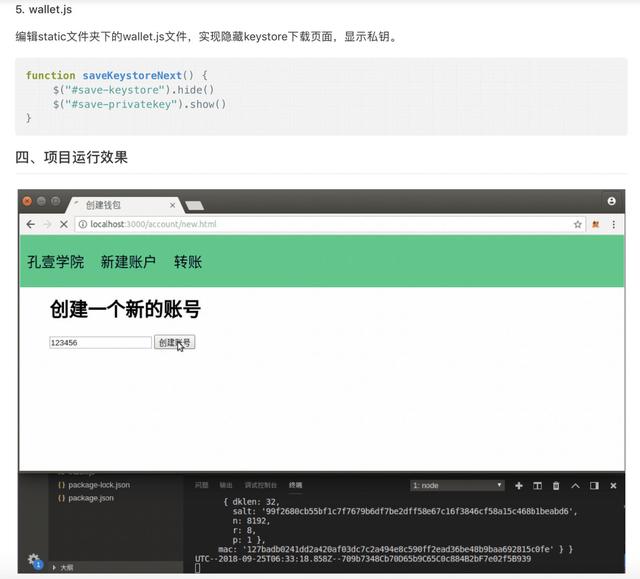The image size is (640, 579).
Task: Switch to the 输出 panel tab
Action: tap(226, 485)
